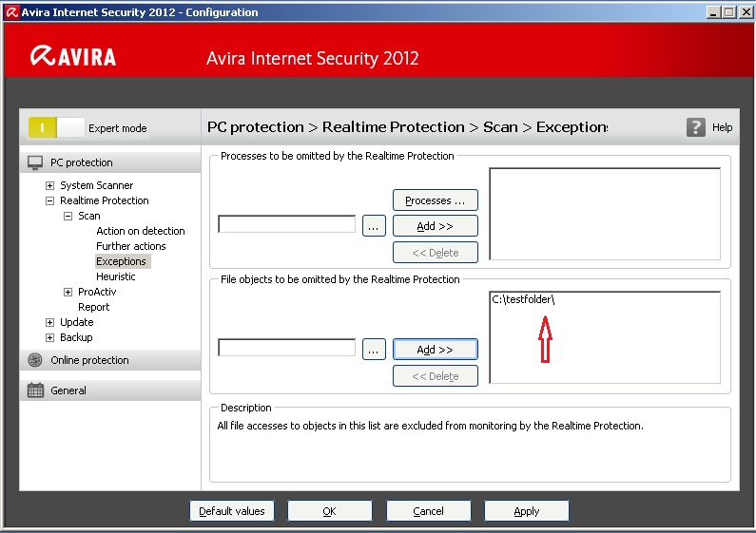Select Update tree item label
The width and height of the screenshot is (756, 533).
77,322
